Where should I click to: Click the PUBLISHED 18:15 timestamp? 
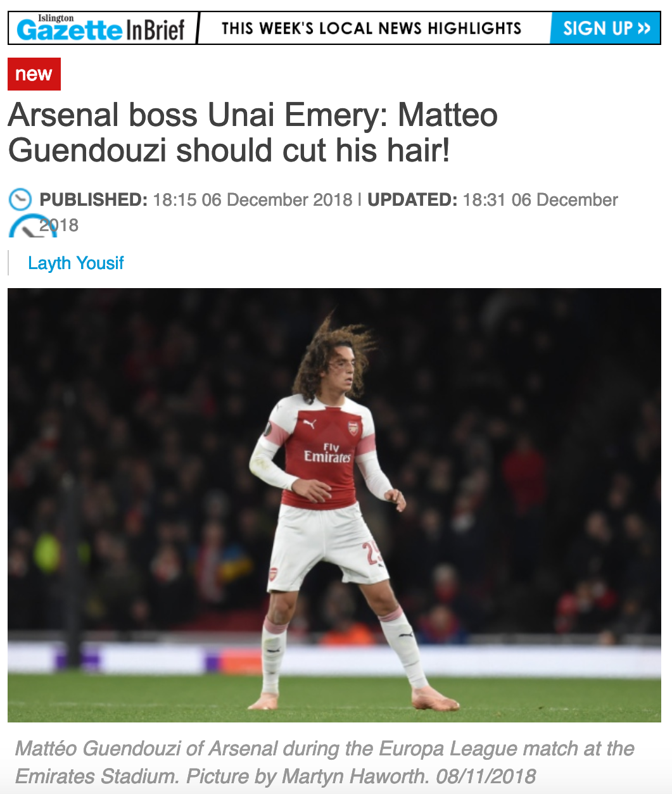pyautogui.click(x=196, y=199)
